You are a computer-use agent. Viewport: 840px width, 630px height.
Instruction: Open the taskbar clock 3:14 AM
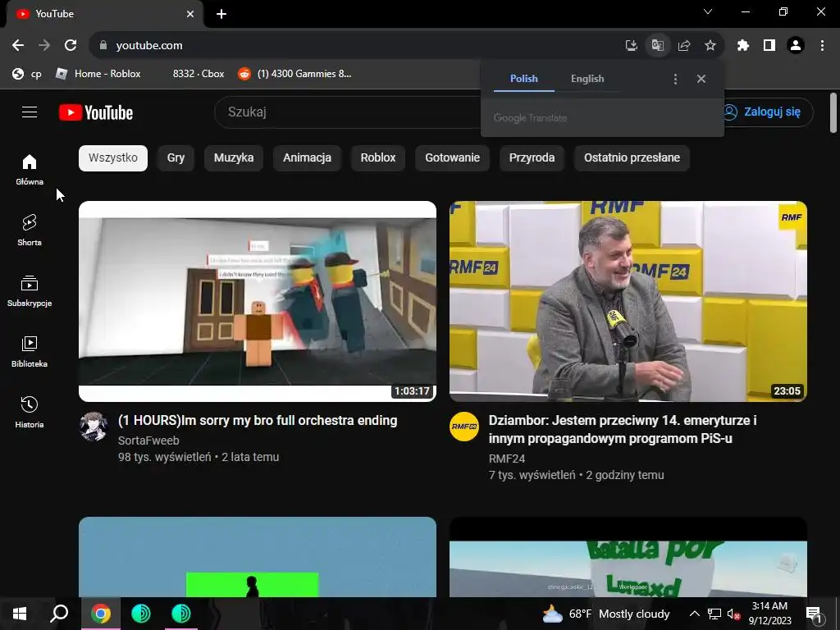(x=769, y=614)
